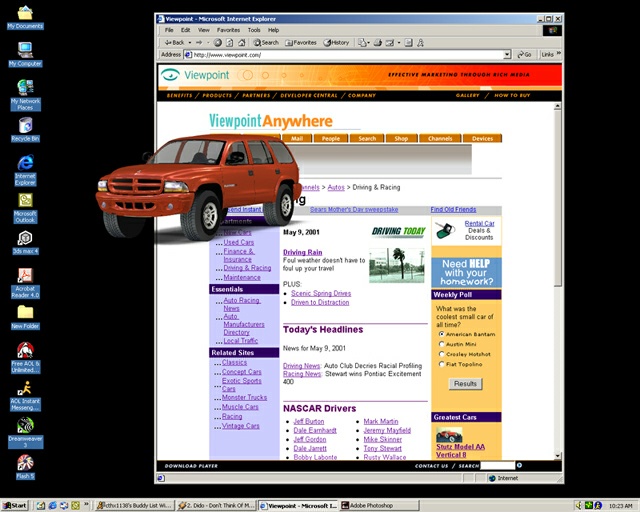
Task: Open the Forward button history dropdown
Action: click(208, 42)
